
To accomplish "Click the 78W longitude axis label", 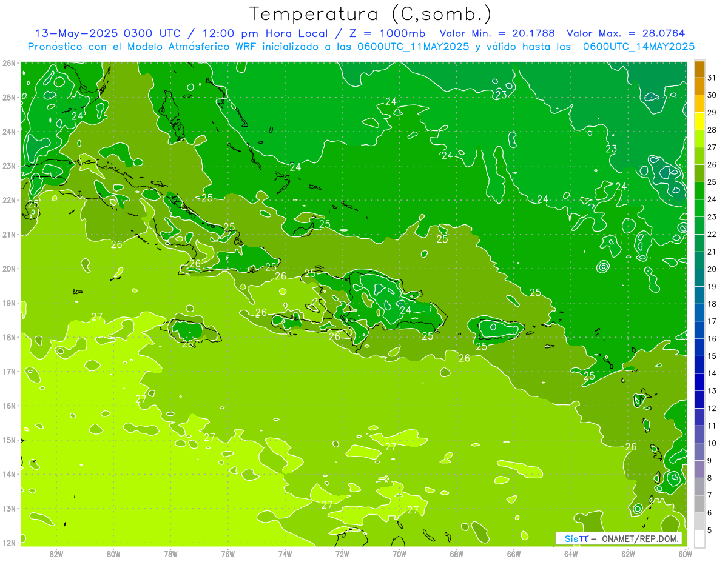I will 170,554.
